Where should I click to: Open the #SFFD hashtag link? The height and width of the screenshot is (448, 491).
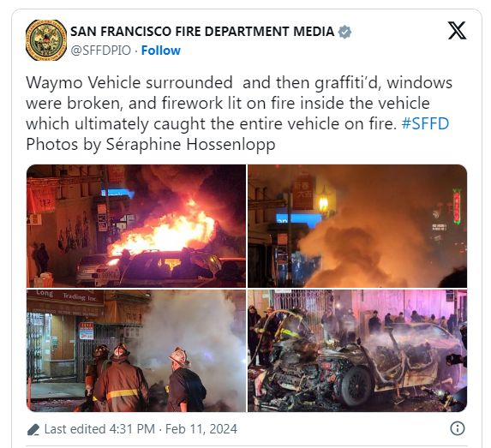click(425, 123)
